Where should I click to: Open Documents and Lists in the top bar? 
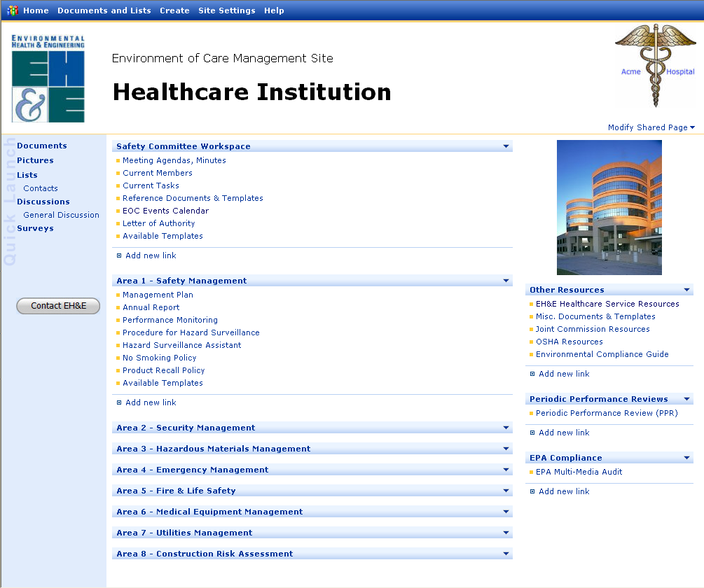104,10
